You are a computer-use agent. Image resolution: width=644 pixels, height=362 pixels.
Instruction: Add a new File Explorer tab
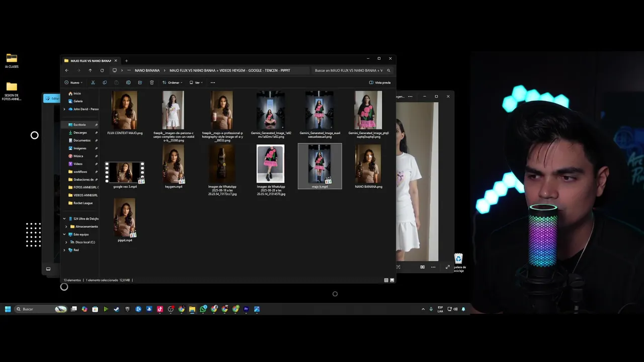pyautogui.click(x=126, y=61)
